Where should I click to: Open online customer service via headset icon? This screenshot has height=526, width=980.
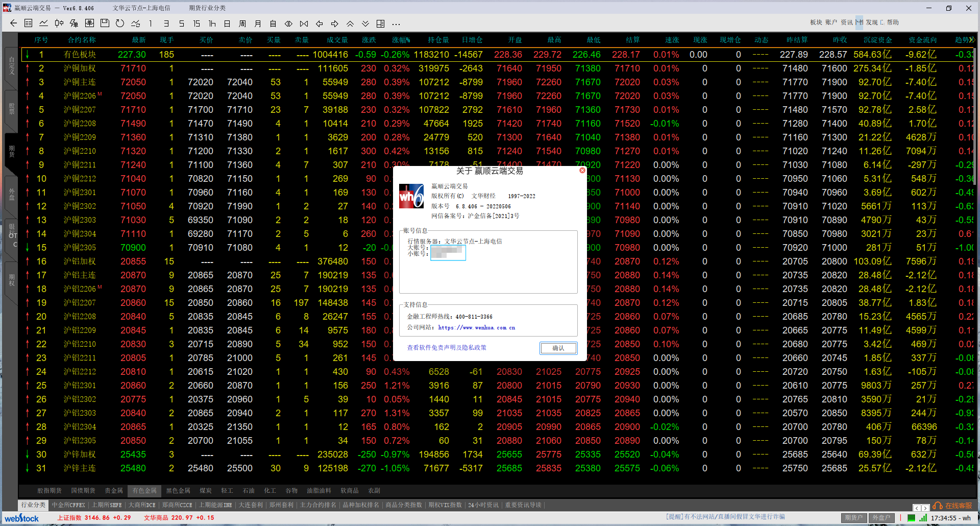(938, 505)
